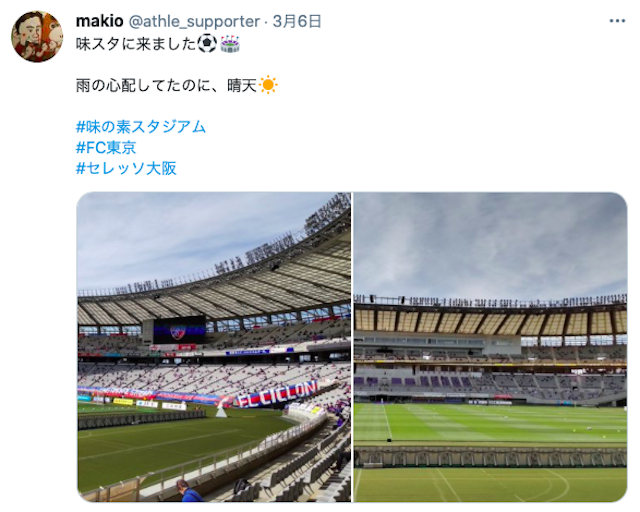The width and height of the screenshot is (640, 512).
Task: Open the tweet's three-dot more menu
Action: (x=617, y=21)
